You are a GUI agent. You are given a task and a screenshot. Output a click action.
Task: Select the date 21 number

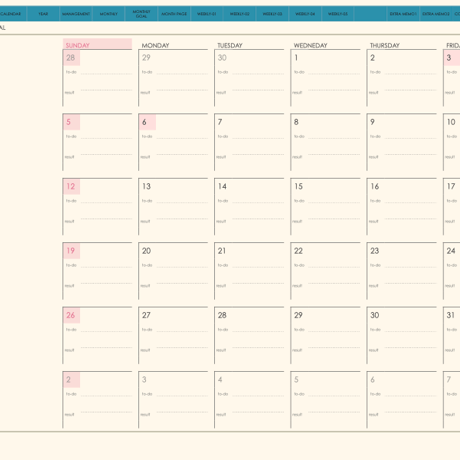pyautogui.click(x=222, y=251)
